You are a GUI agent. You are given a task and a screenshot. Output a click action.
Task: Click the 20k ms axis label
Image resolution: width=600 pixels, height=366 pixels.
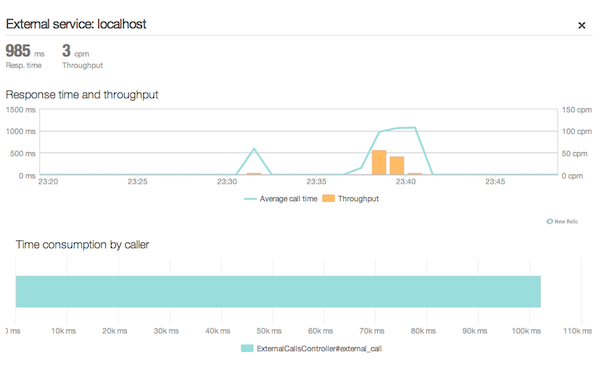coord(115,331)
